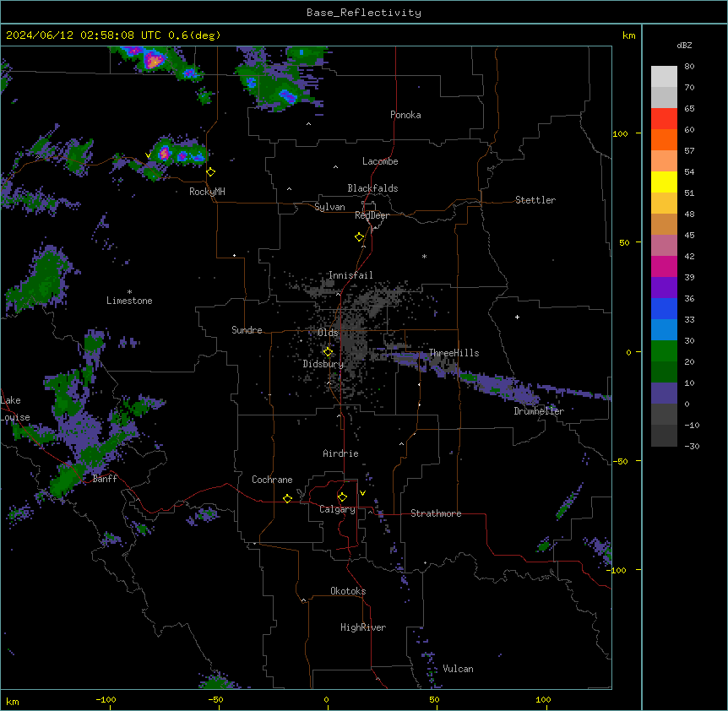Click the -100 tick on bottom axis
728x711 pixels.
[106, 700]
